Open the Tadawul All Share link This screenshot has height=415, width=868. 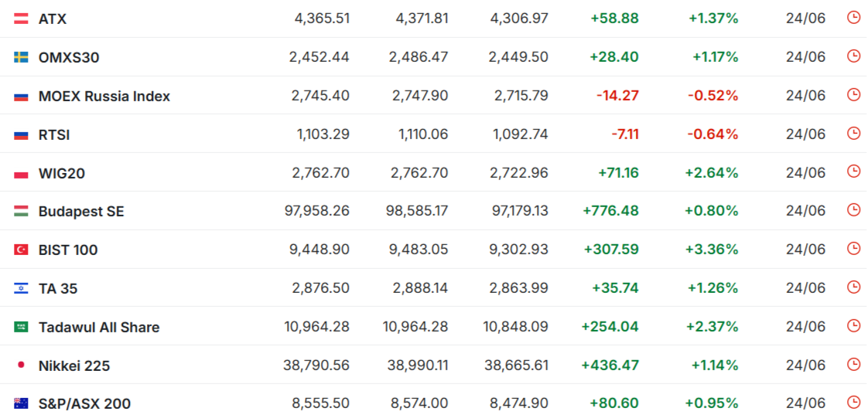click(x=99, y=327)
